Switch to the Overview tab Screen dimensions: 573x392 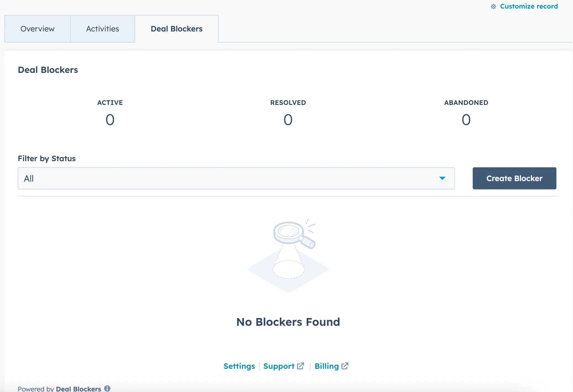click(38, 29)
